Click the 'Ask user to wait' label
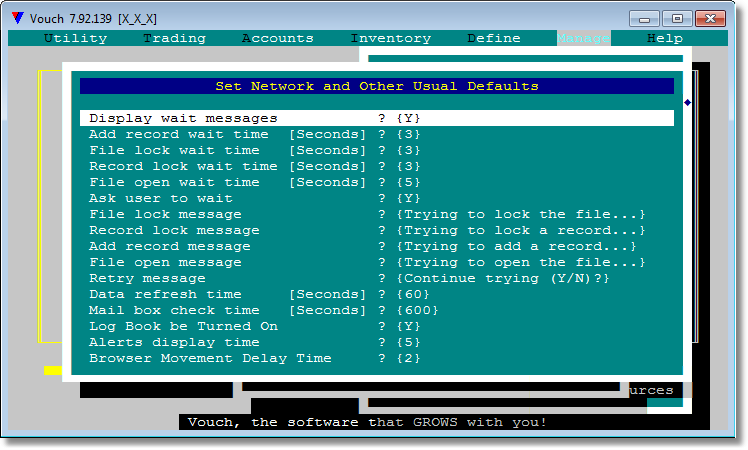Viewport: 748px width, 450px height. click(x=161, y=199)
